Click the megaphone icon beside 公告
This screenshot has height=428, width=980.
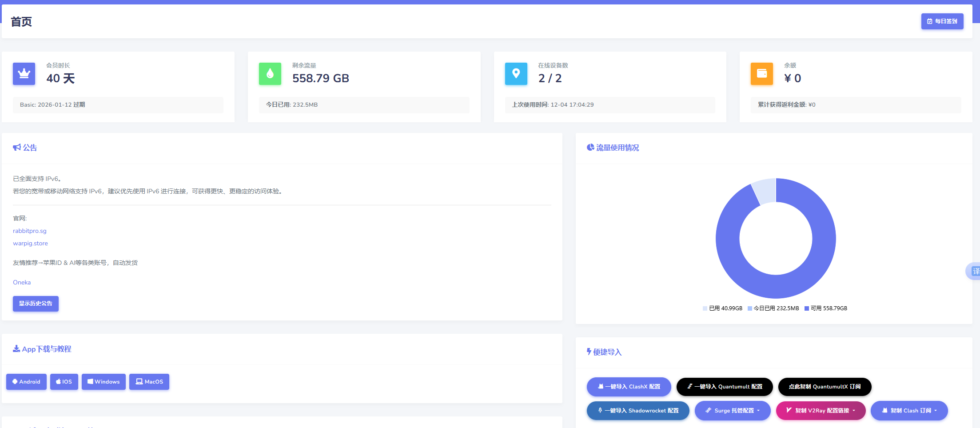tap(17, 148)
